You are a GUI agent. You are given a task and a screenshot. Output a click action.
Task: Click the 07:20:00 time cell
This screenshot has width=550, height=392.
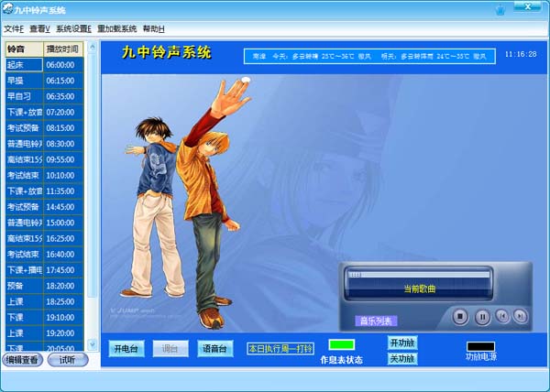tap(63, 112)
